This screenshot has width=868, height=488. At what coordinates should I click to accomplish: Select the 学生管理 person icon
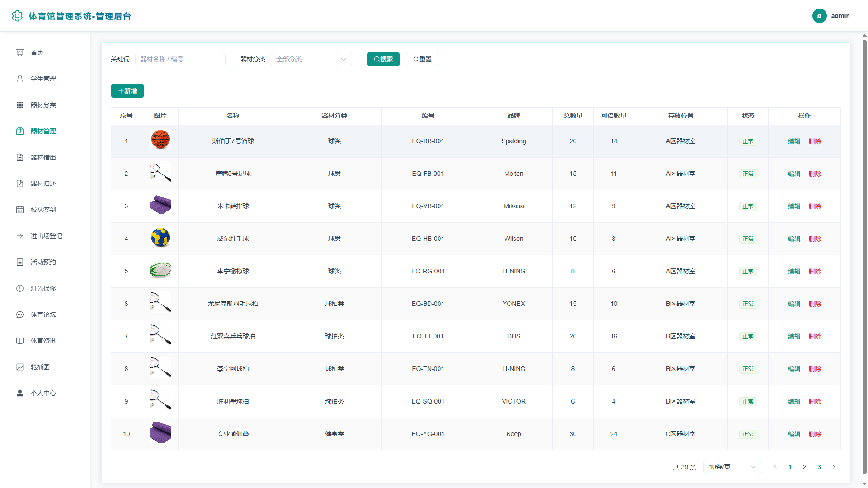click(x=20, y=79)
